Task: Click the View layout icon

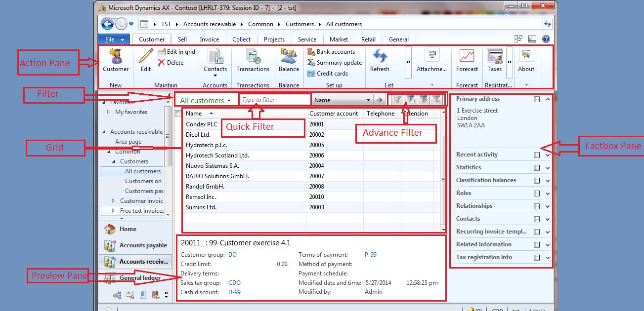Action: [532, 39]
